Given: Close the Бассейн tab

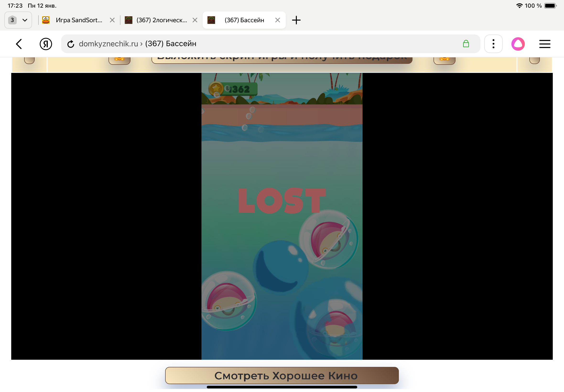Looking at the screenshot, I should click(x=277, y=20).
